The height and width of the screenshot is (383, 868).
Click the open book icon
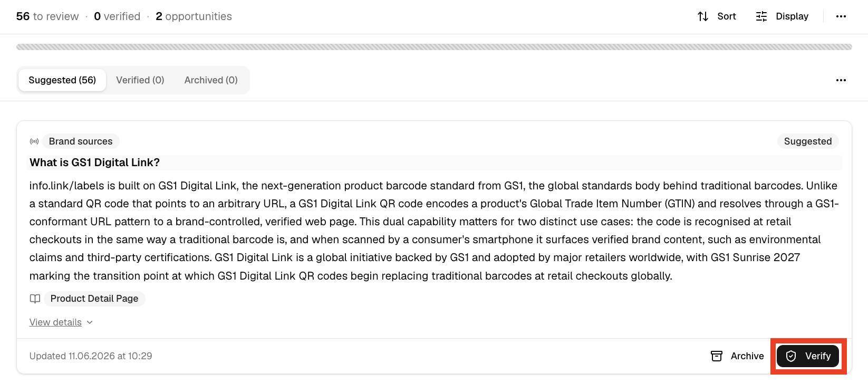[x=35, y=299]
